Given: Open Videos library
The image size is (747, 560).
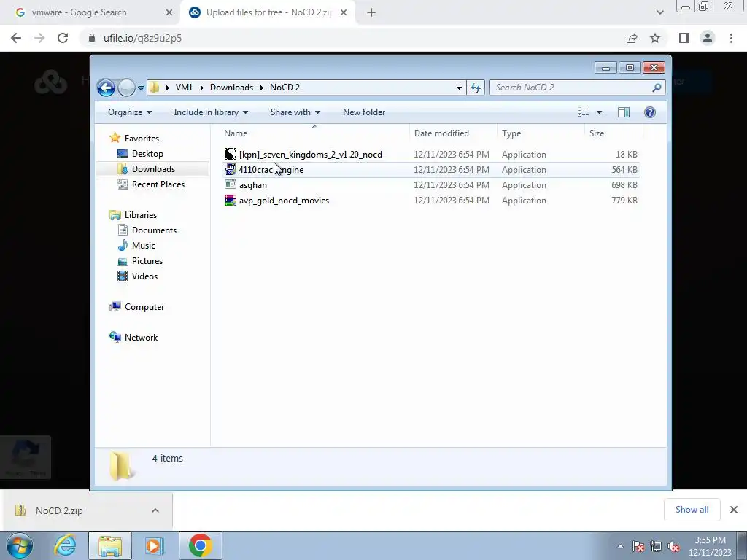Looking at the screenshot, I should [x=144, y=276].
